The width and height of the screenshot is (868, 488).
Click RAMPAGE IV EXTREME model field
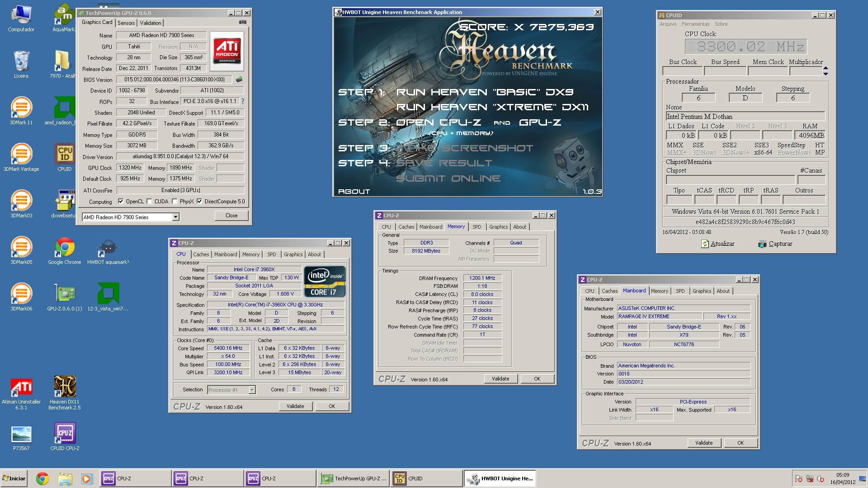659,316
